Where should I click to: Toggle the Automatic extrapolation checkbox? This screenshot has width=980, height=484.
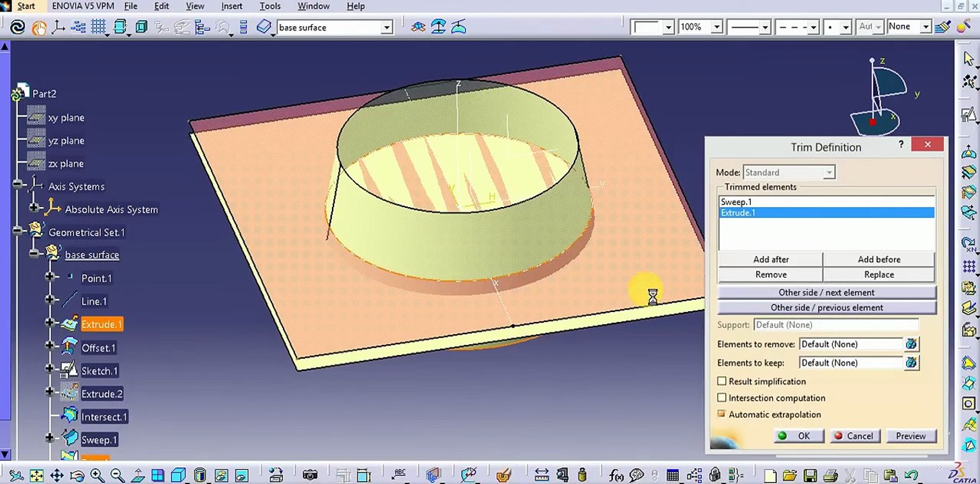[x=722, y=414]
